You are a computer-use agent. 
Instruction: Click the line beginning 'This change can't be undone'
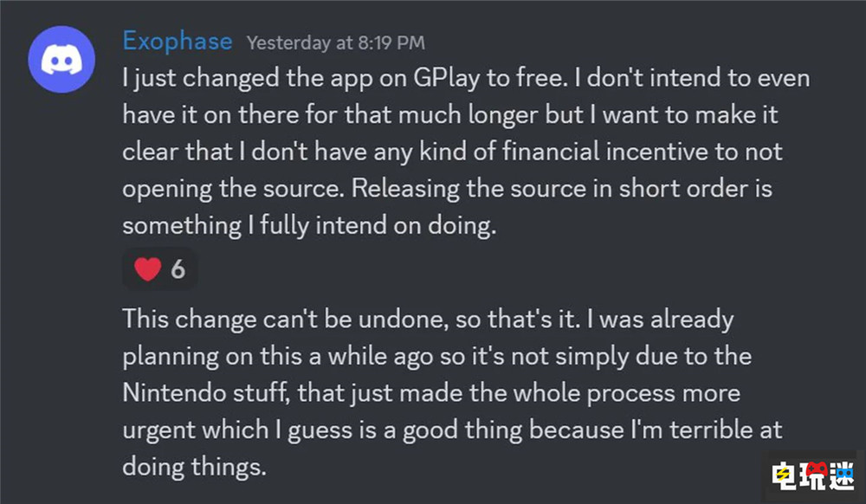(x=428, y=320)
